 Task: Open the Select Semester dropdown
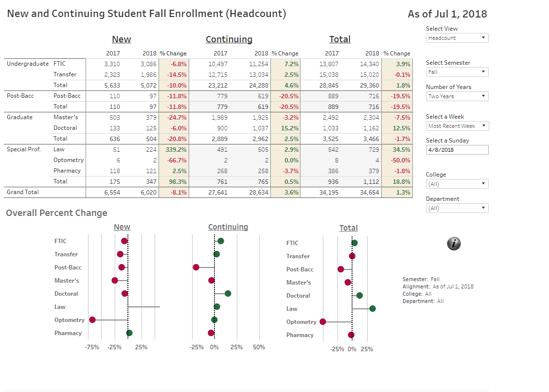(457, 72)
